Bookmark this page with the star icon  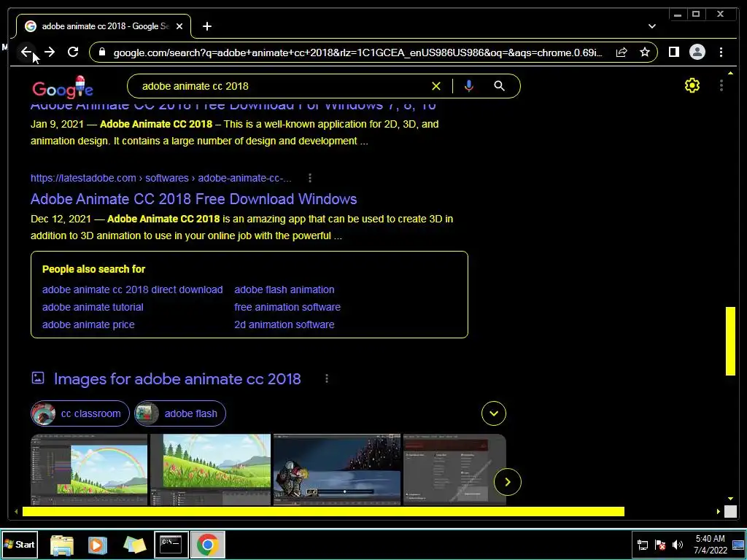click(x=645, y=52)
